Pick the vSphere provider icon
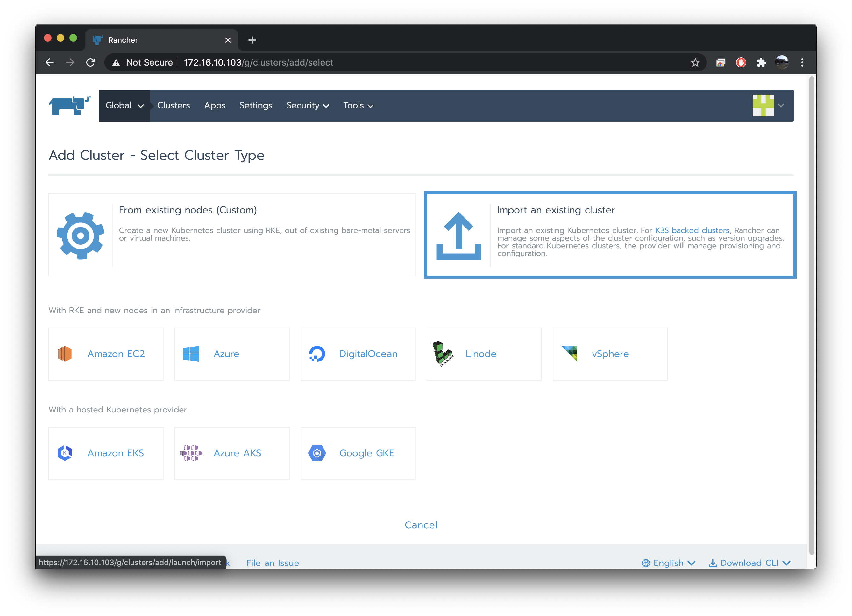 pyautogui.click(x=570, y=353)
